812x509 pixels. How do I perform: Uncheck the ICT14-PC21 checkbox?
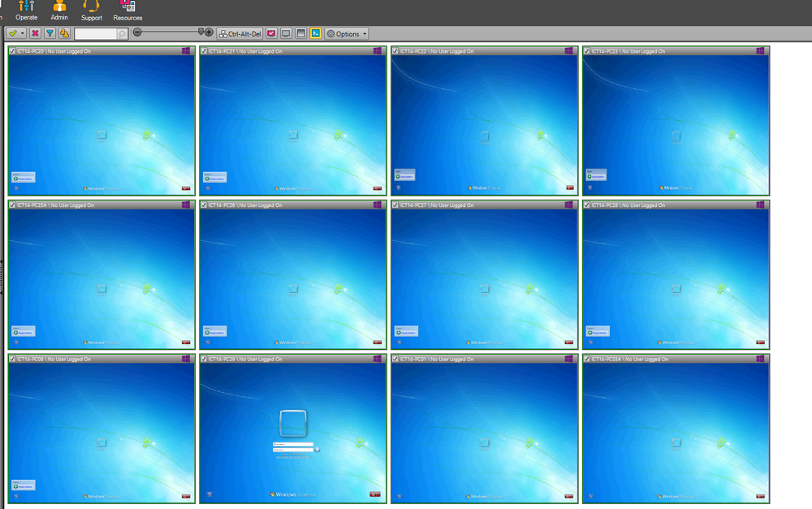(x=204, y=51)
